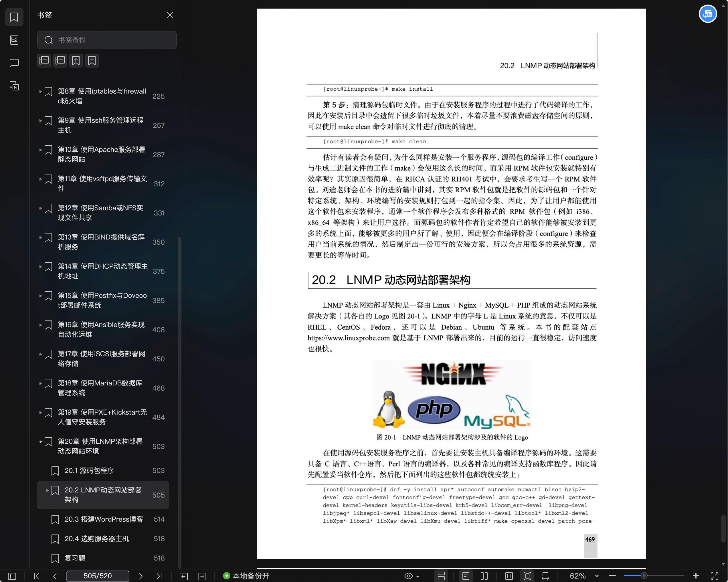This screenshot has height=582, width=728.
Task: Jump to bookmark 复习题
Action: [x=102, y=558]
